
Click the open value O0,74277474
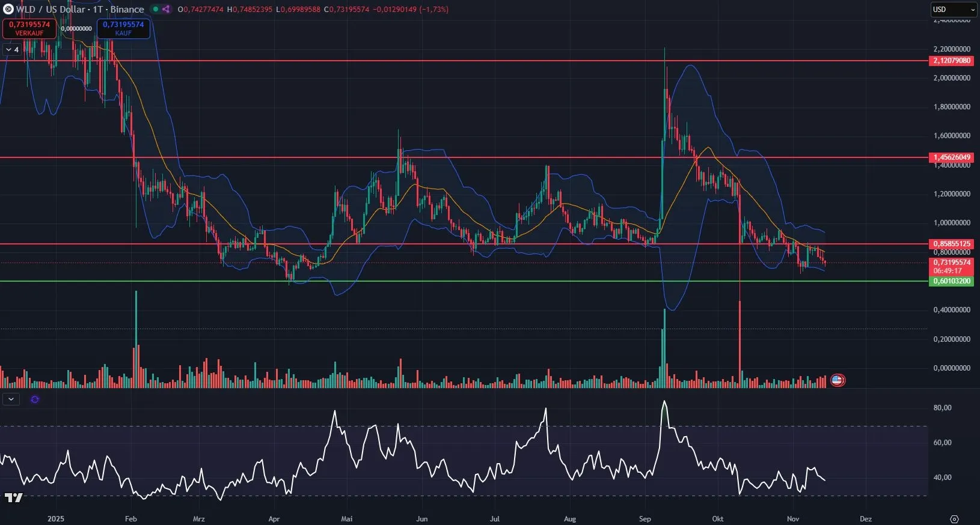pos(201,9)
